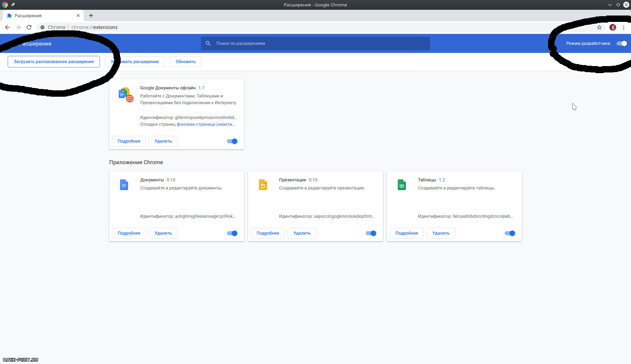Select the Расширения browser tab
This screenshot has width=631, height=364.
(x=43, y=16)
